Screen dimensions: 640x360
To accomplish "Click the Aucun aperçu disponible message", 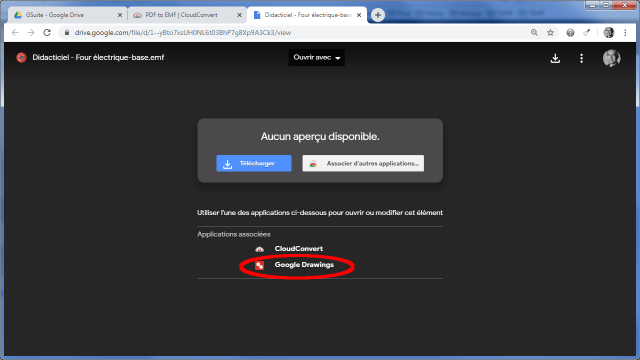I will [320, 136].
